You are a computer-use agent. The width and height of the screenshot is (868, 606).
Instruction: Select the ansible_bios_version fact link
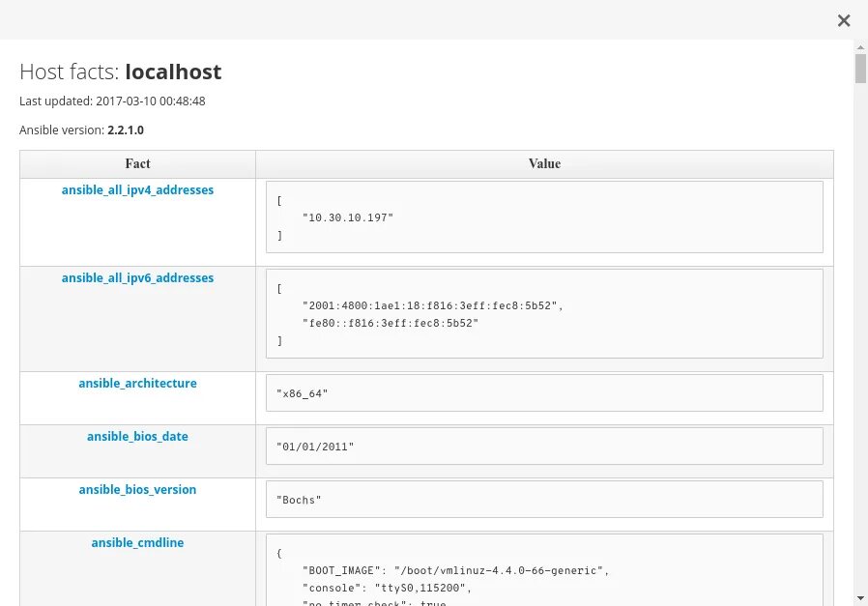coord(137,490)
